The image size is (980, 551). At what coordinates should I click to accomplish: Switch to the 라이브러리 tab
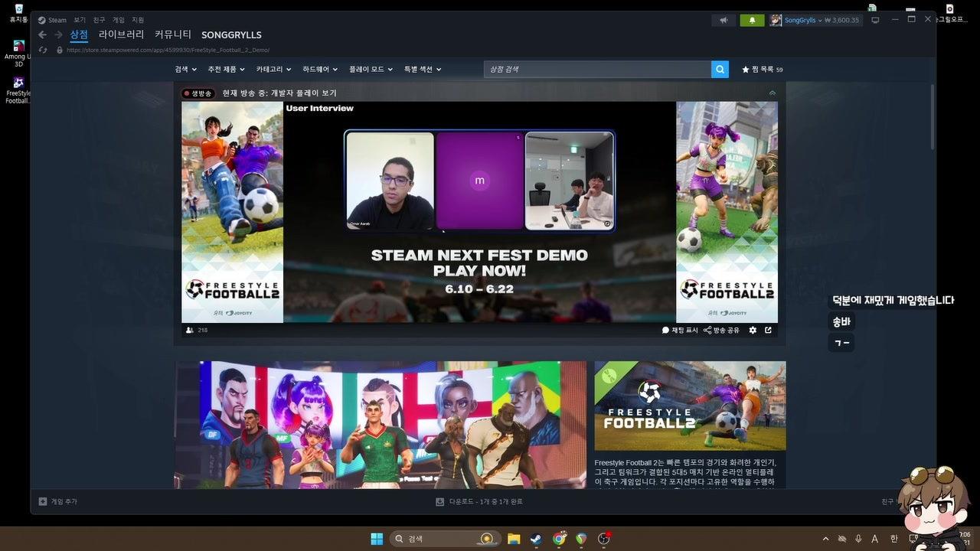[x=121, y=34]
